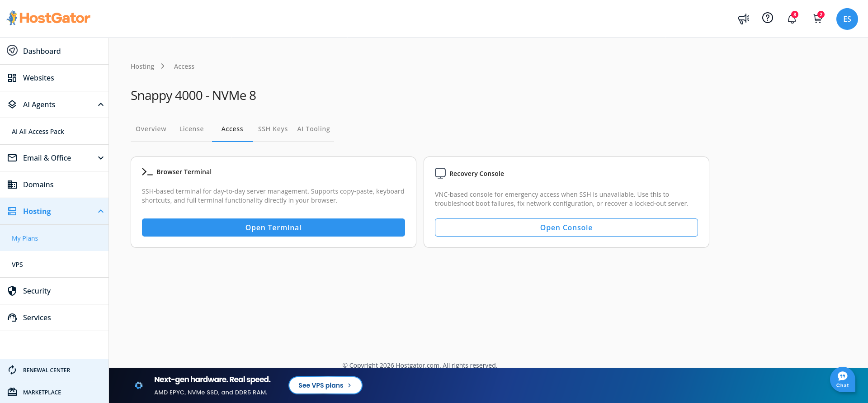This screenshot has width=868, height=403.
Task: Open the Services menu item
Action: pos(54,318)
